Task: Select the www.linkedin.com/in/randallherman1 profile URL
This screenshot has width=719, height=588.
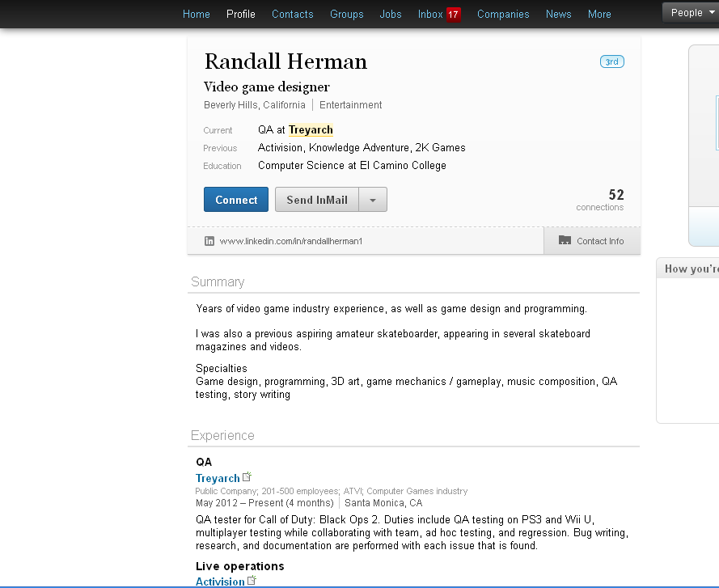Action: tap(290, 241)
